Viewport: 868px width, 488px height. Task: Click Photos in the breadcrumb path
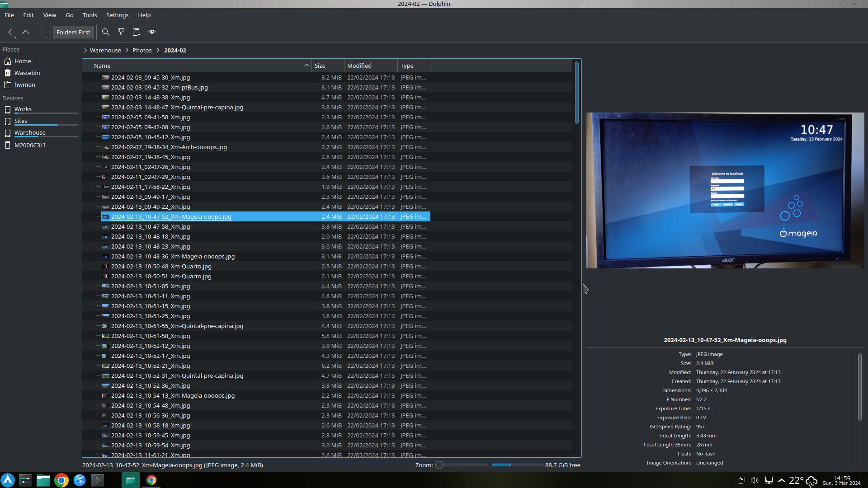coord(142,50)
